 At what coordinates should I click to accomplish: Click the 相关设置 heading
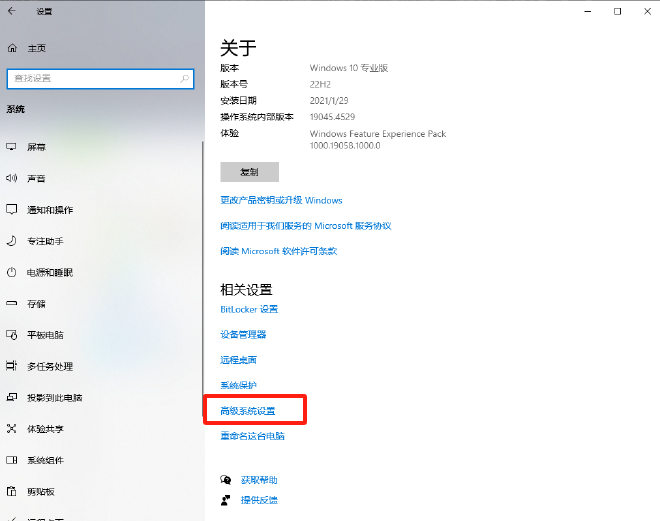[x=246, y=290]
